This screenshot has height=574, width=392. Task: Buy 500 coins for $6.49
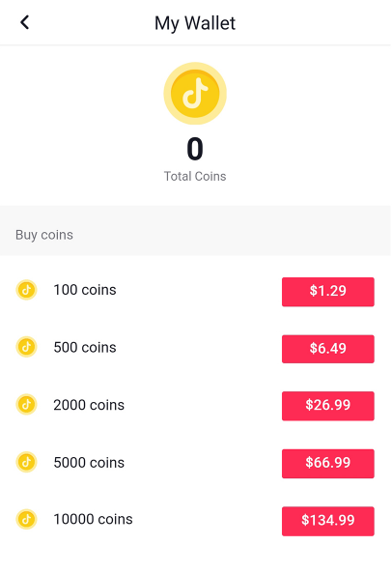327,349
